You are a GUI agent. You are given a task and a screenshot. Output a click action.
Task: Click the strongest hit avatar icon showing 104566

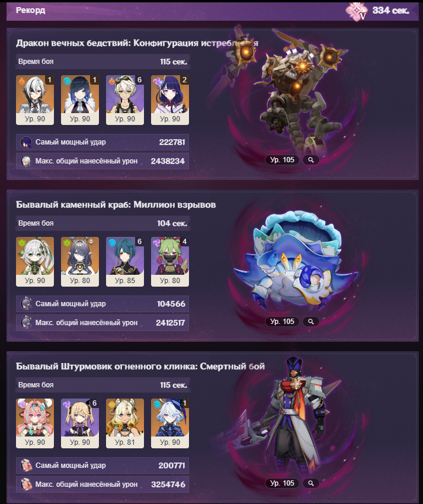26,304
